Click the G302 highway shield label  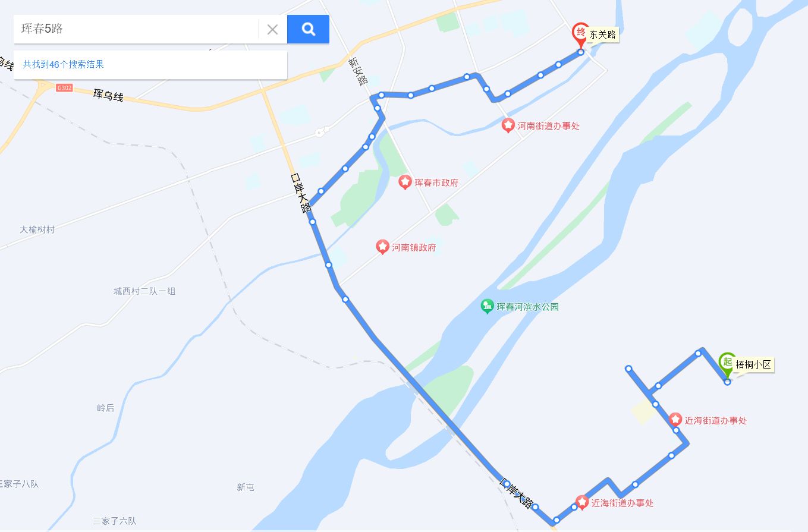pyautogui.click(x=64, y=88)
